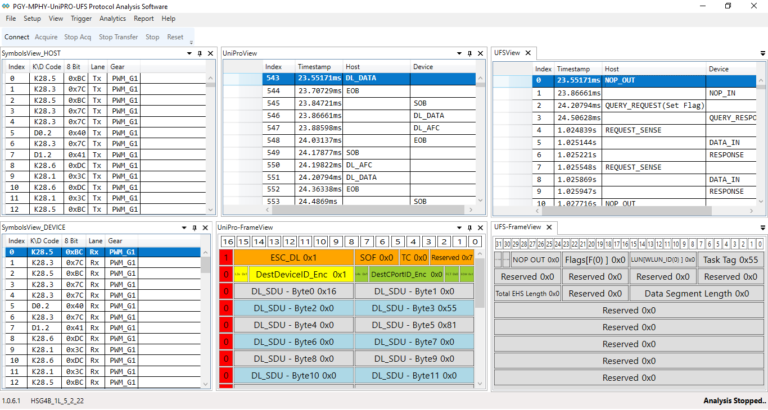Open UniPro-FrameView options dropdown
The width and height of the screenshot is (768, 410).
point(459,228)
